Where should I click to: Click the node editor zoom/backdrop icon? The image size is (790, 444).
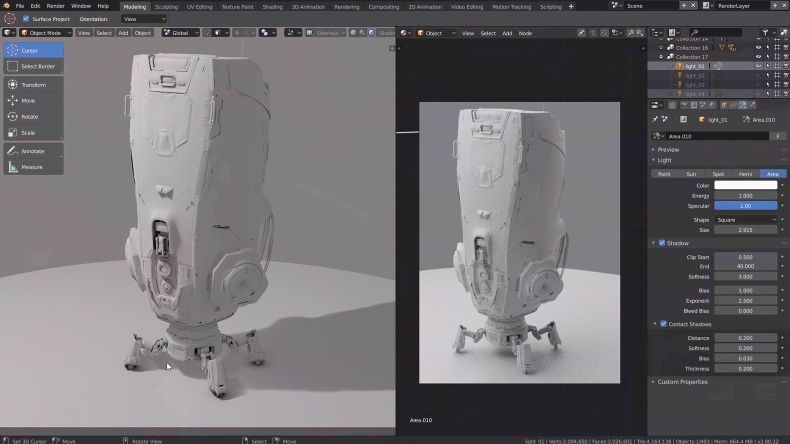click(631, 33)
